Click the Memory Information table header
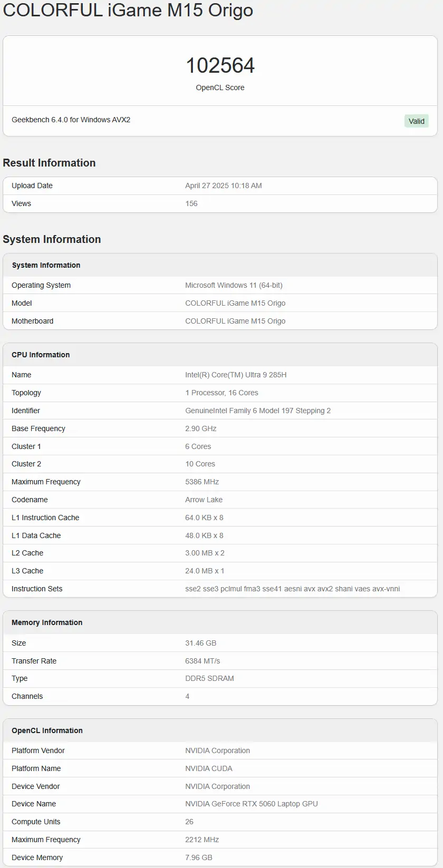Image resolution: width=443 pixels, height=868 pixels. [x=47, y=622]
